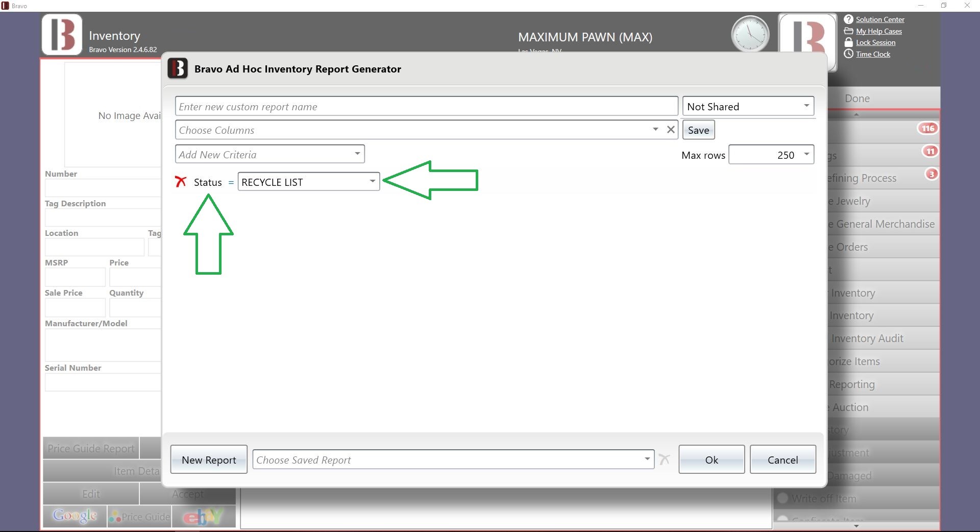Open the Choose Saved Report dropdown

coord(453,460)
